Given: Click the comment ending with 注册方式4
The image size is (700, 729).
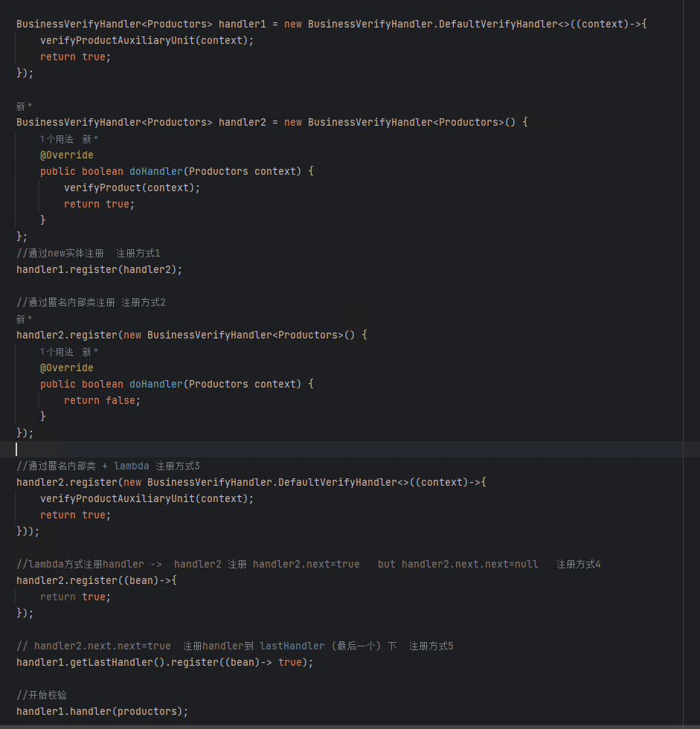Looking at the screenshot, I should [308, 564].
